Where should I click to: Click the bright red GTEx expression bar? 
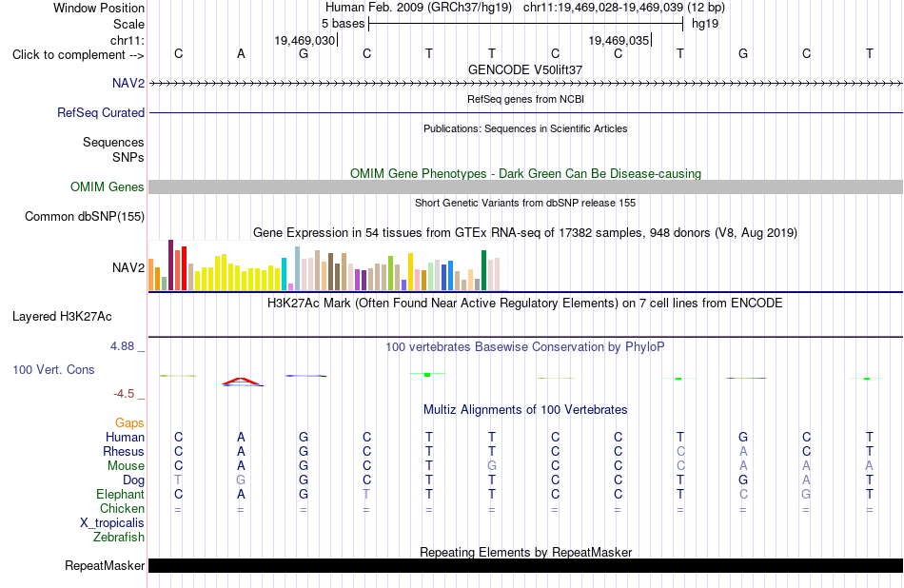[x=184, y=268]
